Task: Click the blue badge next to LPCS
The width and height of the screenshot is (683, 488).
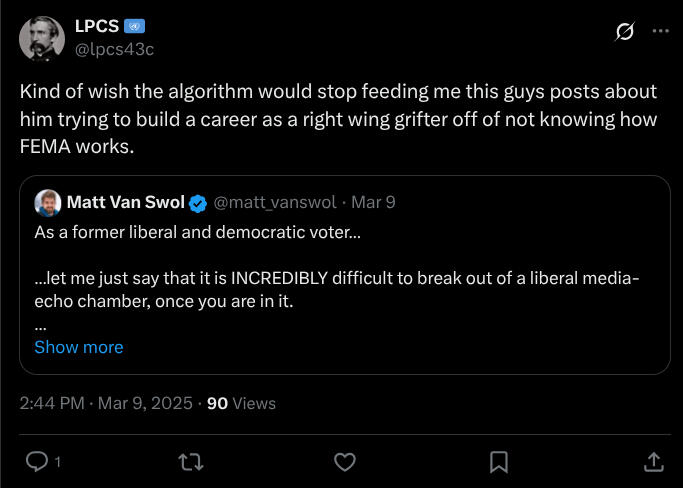Action: [x=136, y=26]
